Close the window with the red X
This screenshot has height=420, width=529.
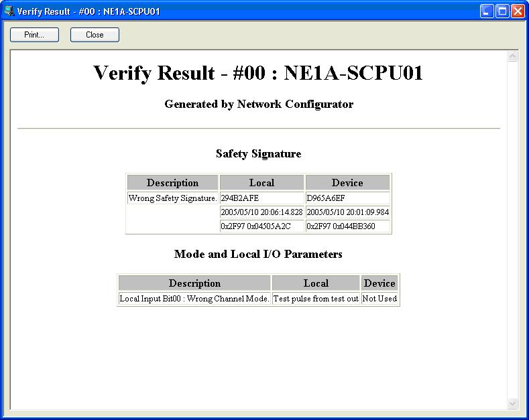pyautogui.click(x=518, y=11)
